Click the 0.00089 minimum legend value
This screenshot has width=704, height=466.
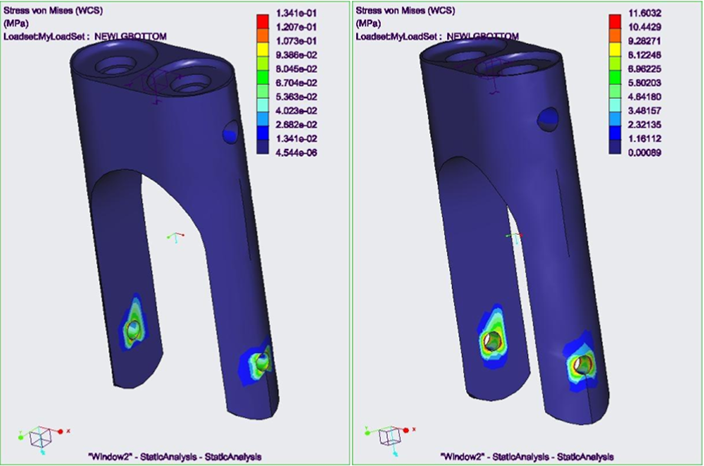click(651, 153)
